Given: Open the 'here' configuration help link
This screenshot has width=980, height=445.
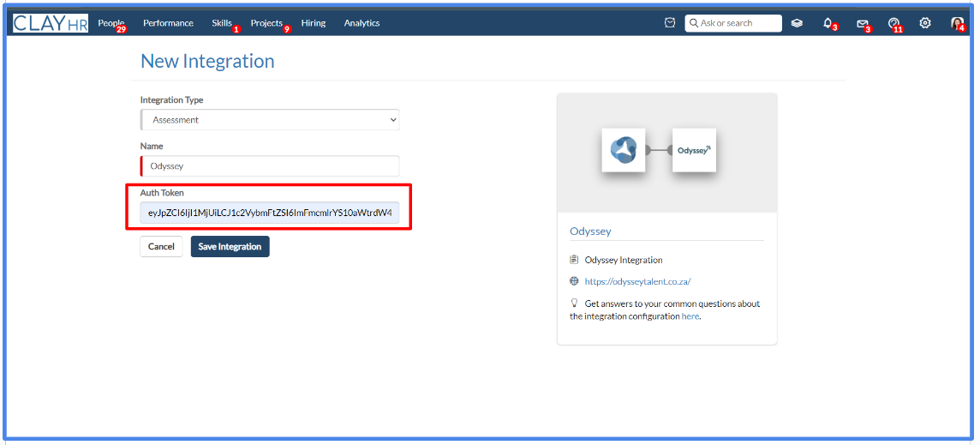Looking at the screenshot, I should (690, 316).
